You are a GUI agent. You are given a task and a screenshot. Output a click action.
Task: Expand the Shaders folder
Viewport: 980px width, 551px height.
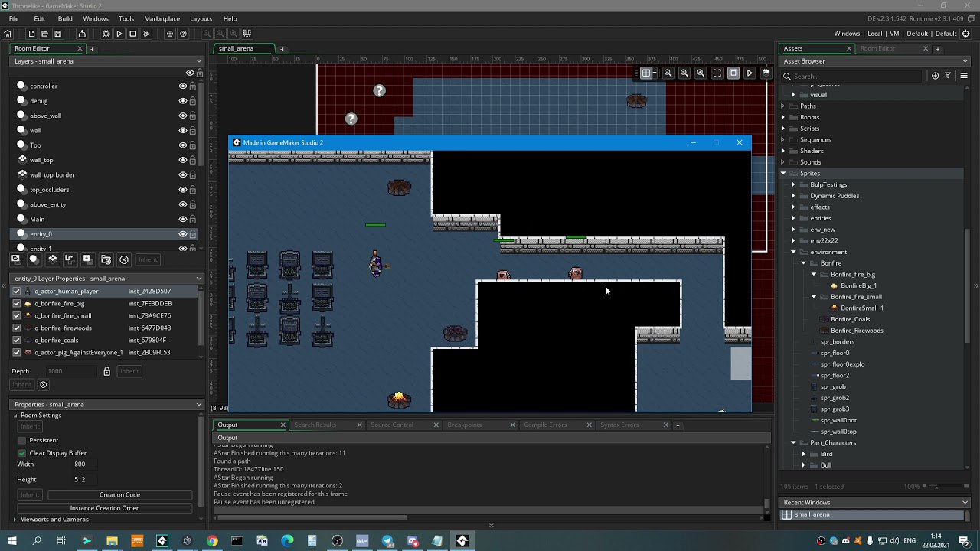click(783, 151)
